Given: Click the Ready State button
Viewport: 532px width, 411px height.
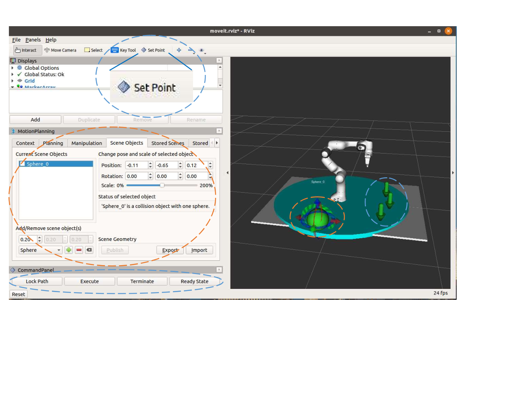Looking at the screenshot, I should tap(195, 281).
